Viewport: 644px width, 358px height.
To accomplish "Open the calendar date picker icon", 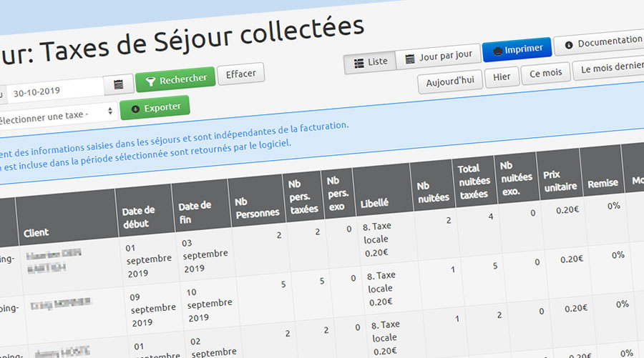I will (118, 84).
